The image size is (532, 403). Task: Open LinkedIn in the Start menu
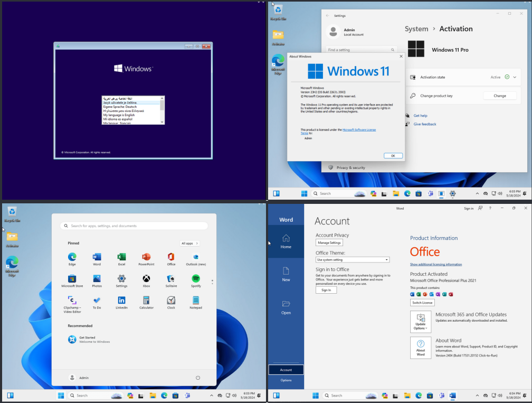121,303
